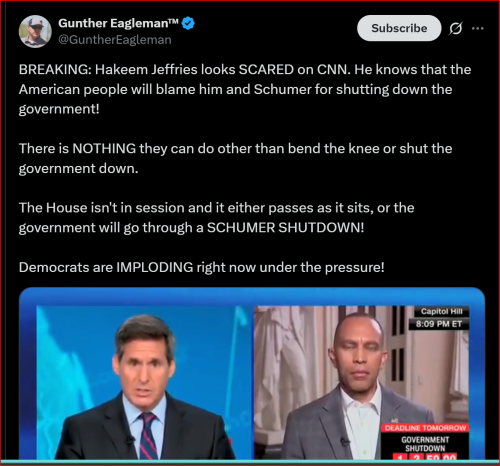This screenshot has width=500, height=466.
Task: Open the Gunther Eagleman display name link
Action: pyautogui.click(x=119, y=23)
